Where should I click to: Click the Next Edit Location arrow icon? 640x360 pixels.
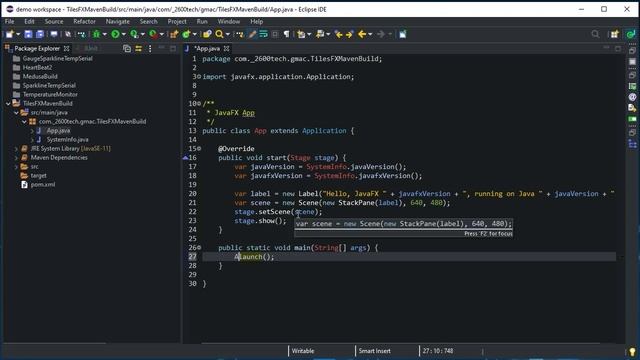pos(349,34)
